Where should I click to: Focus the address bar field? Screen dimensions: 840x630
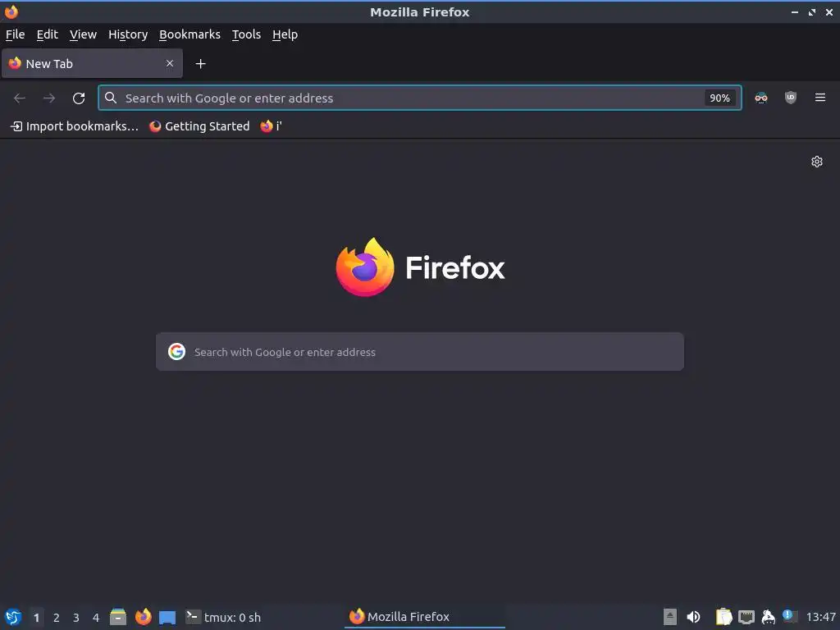419,98
